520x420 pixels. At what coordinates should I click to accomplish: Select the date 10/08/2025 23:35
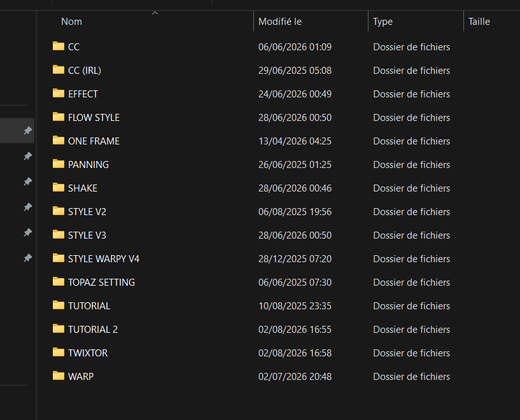[x=295, y=305]
